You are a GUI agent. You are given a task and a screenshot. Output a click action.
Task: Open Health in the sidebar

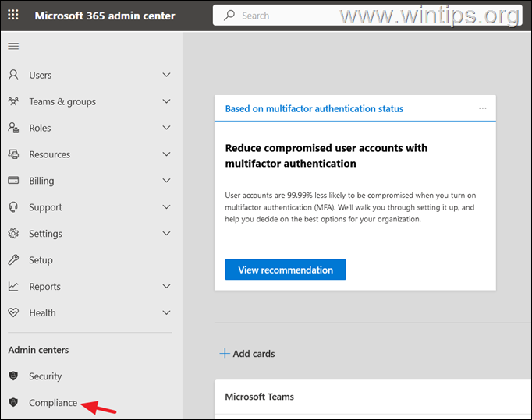[42, 313]
